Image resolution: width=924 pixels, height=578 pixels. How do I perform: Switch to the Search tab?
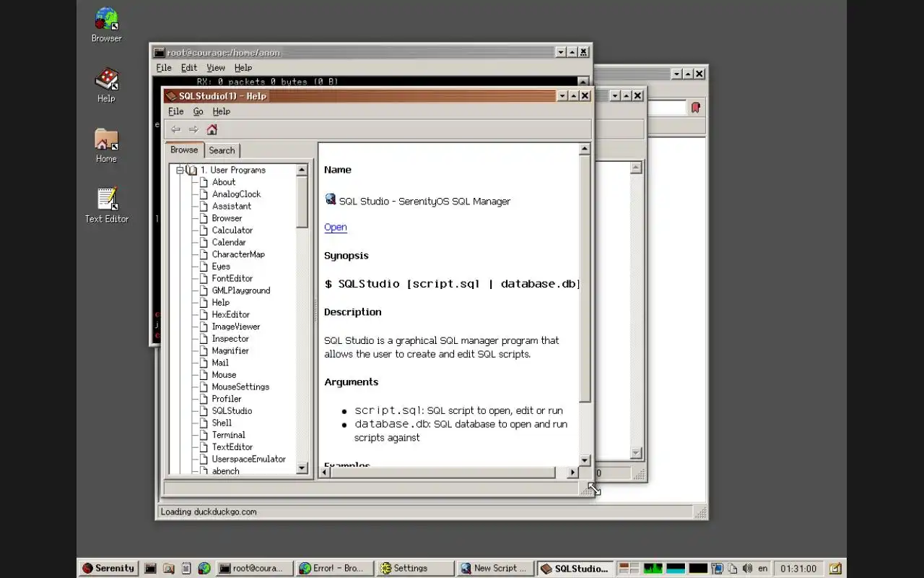point(222,150)
